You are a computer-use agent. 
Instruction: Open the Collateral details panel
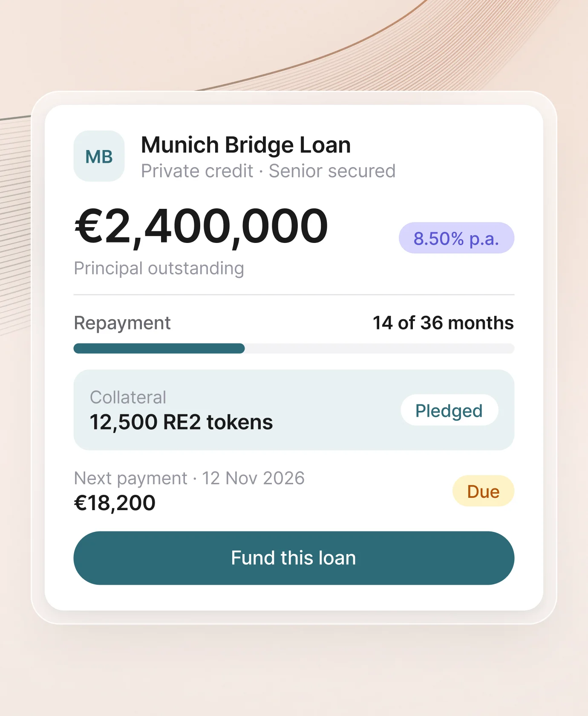[x=294, y=410]
